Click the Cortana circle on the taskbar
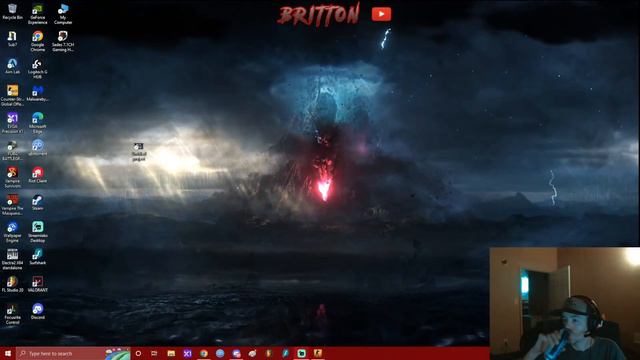Screen dimensions: 640x360 click(138, 353)
